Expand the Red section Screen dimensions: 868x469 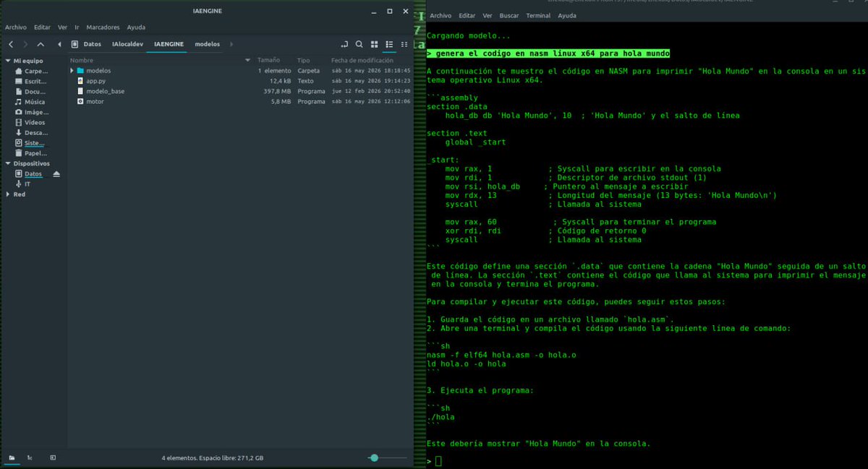tap(7, 194)
